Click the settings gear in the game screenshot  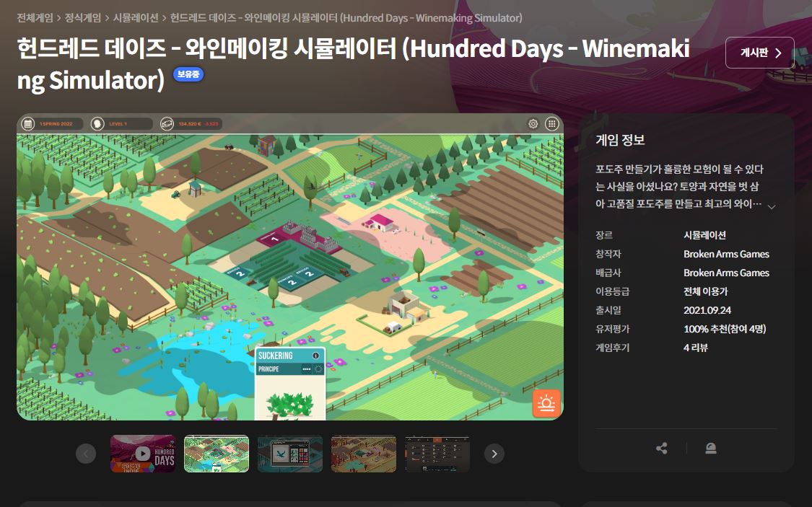pos(533,123)
